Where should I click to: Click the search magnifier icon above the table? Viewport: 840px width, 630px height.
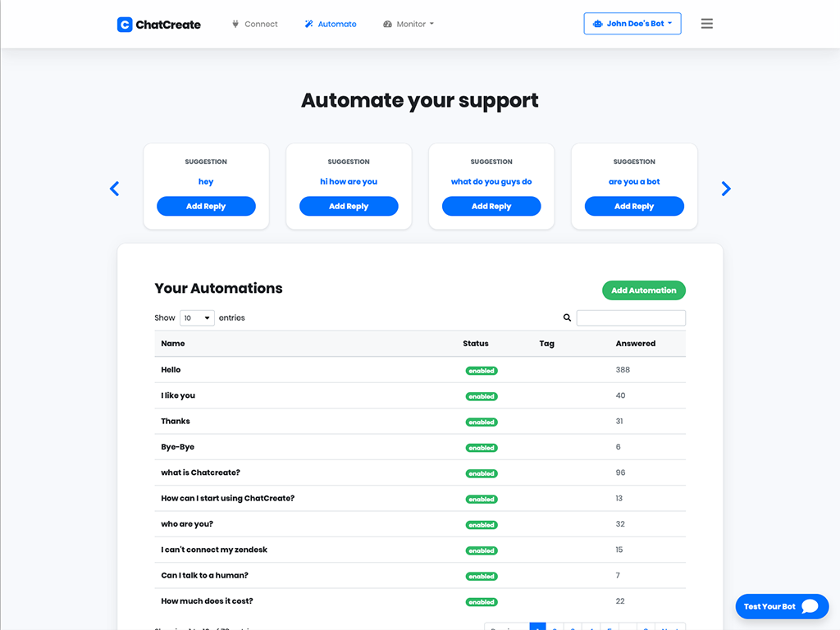coord(567,318)
